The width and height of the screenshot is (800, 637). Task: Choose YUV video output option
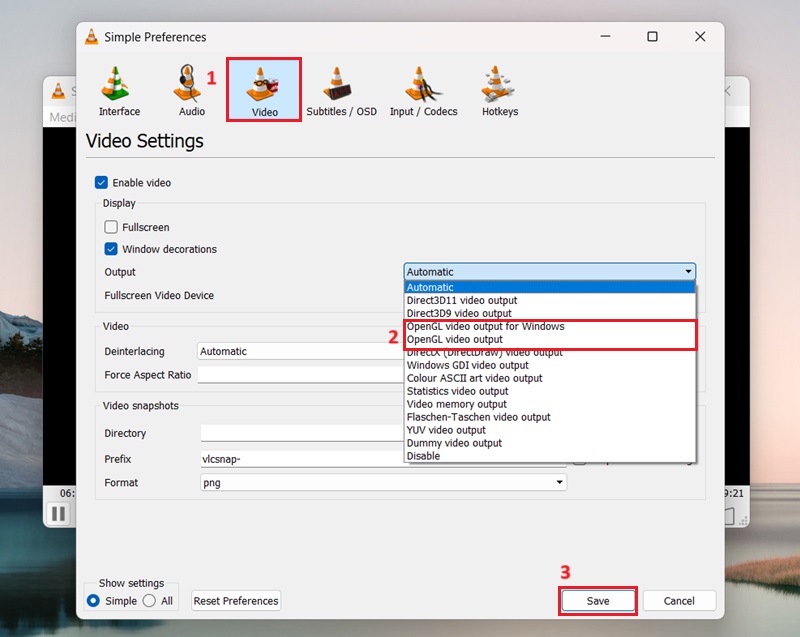click(549, 430)
